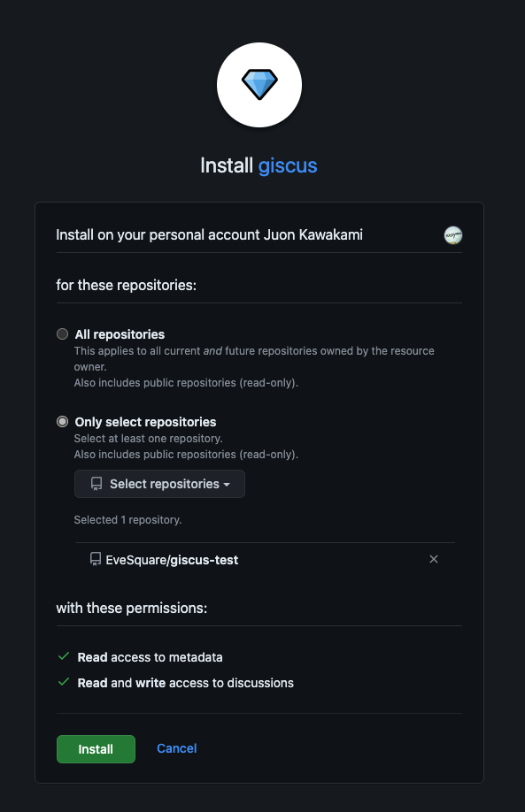The height and width of the screenshot is (812, 525).
Task: Click the checkmark beside discussions access
Action: pos(64,682)
